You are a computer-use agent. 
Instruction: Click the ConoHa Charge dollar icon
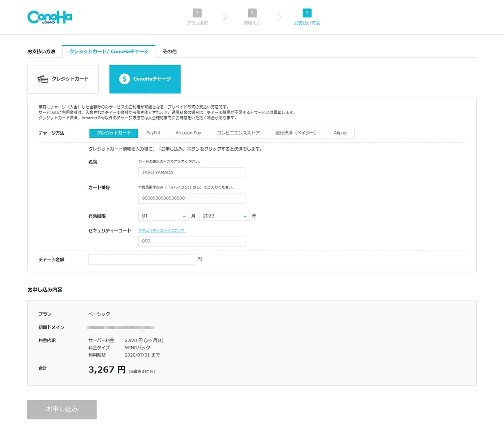(x=124, y=79)
